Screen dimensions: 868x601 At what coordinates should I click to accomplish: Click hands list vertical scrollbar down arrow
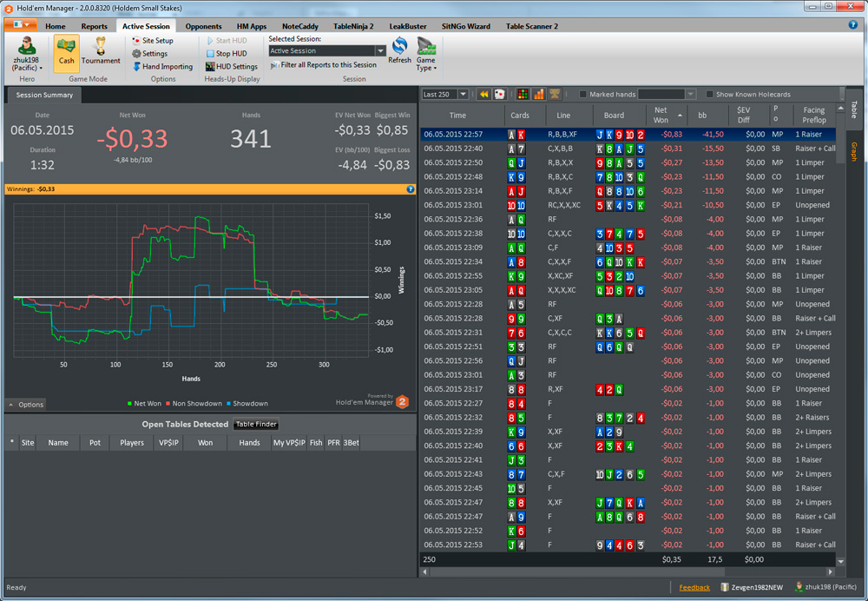(841, 561)
